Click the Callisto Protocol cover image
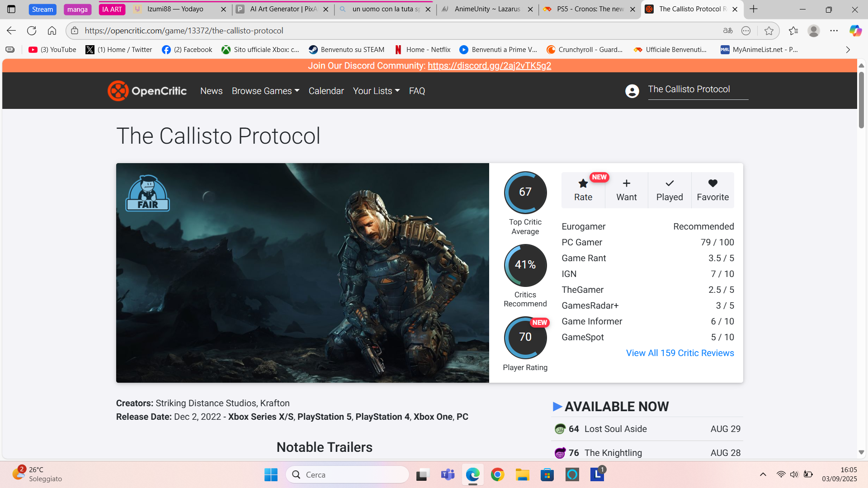The width and height of the screenshot is (868, 488). (x=302, y=273)
